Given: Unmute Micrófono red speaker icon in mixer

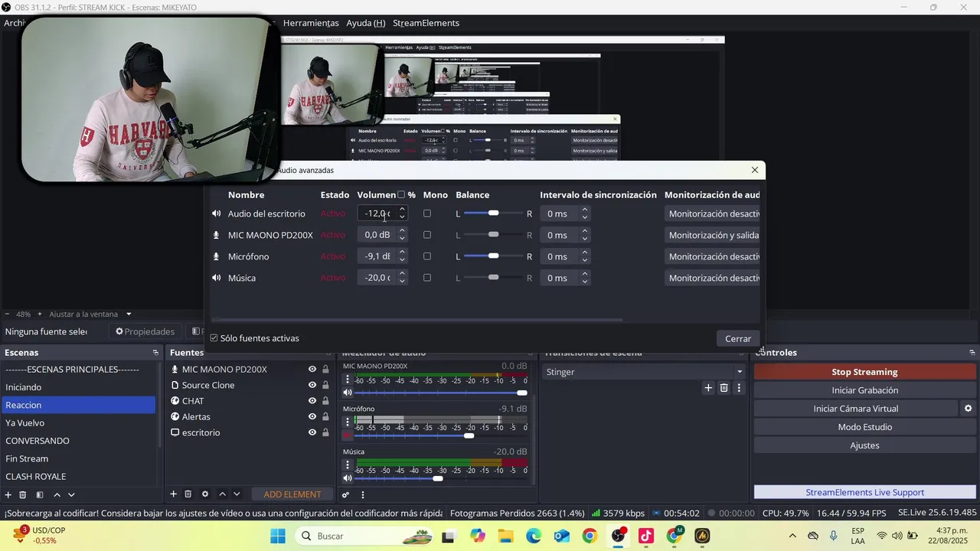Looking at the screenshot, I should pyautogui.click(x=348, y=435).
